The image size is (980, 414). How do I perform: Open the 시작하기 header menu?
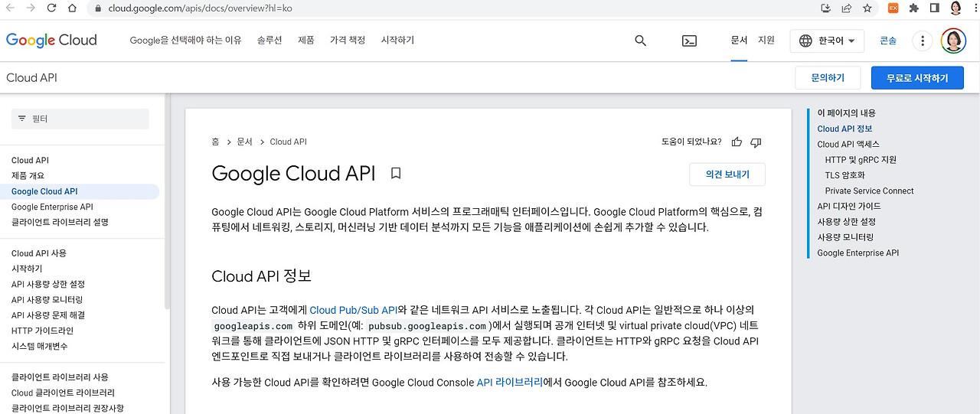pos(397,41)
